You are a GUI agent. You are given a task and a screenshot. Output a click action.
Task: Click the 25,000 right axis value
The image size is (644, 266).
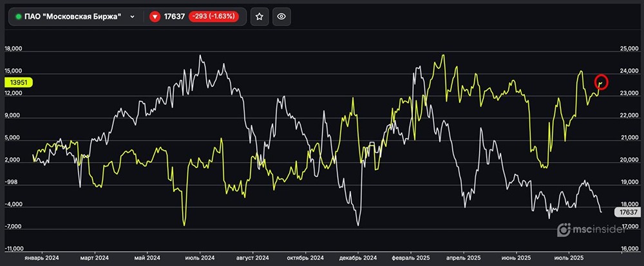629,49
